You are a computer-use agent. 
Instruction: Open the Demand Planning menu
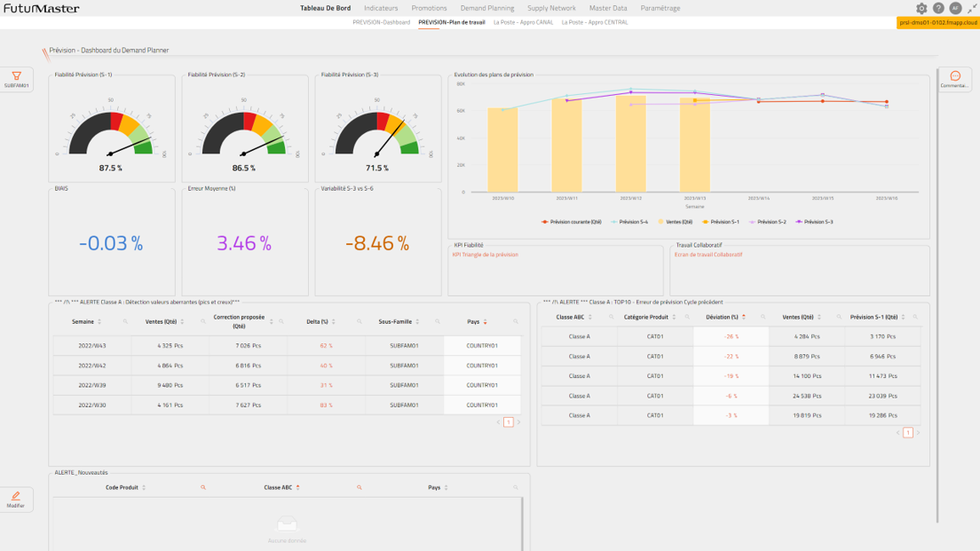tap(486, 7)
